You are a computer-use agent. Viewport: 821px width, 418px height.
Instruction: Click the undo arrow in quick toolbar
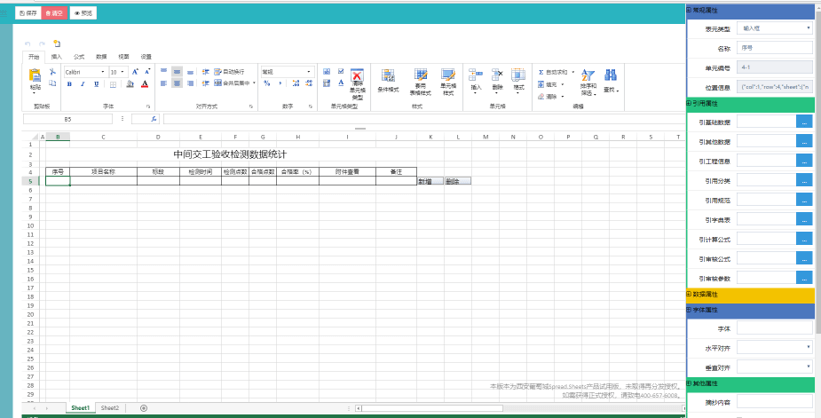pos(28,44)
